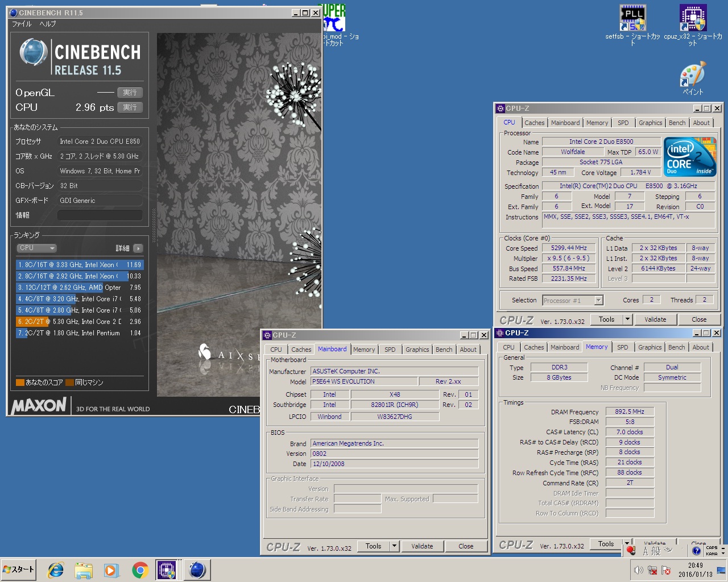Launch Google Chrome from the taskbar

point(140,570)
